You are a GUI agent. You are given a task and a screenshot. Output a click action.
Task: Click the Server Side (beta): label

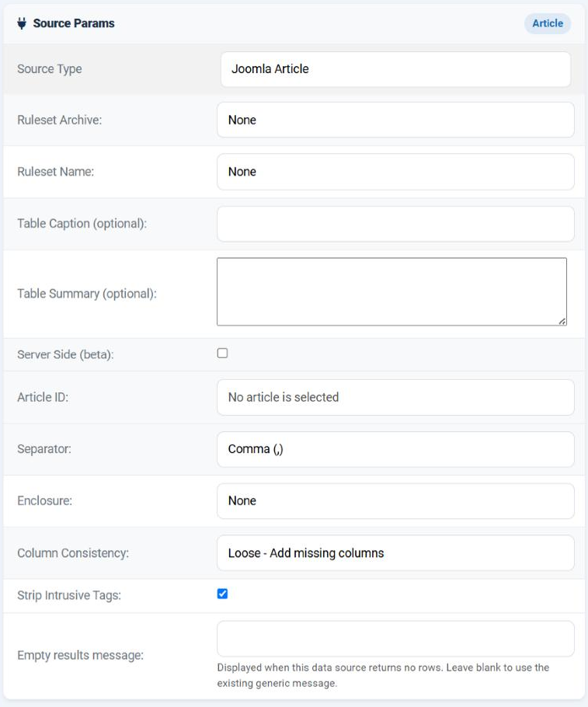coord(65,354)
